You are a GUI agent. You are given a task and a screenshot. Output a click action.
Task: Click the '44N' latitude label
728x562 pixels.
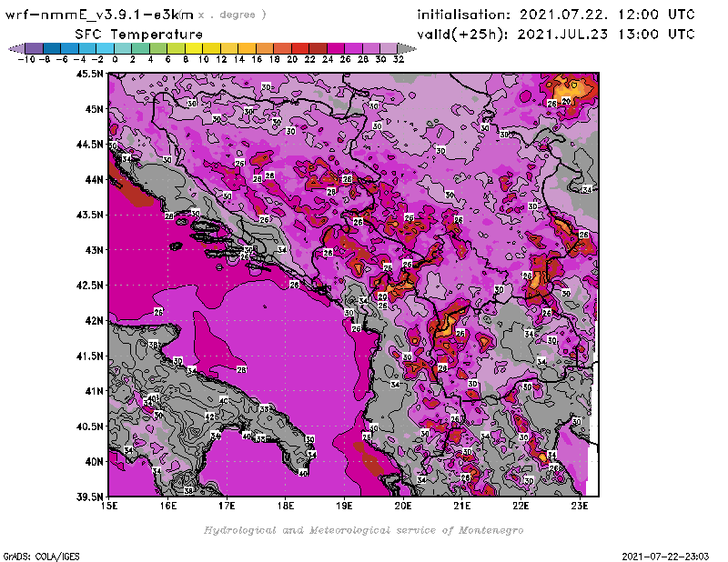(x=94, y=179)
